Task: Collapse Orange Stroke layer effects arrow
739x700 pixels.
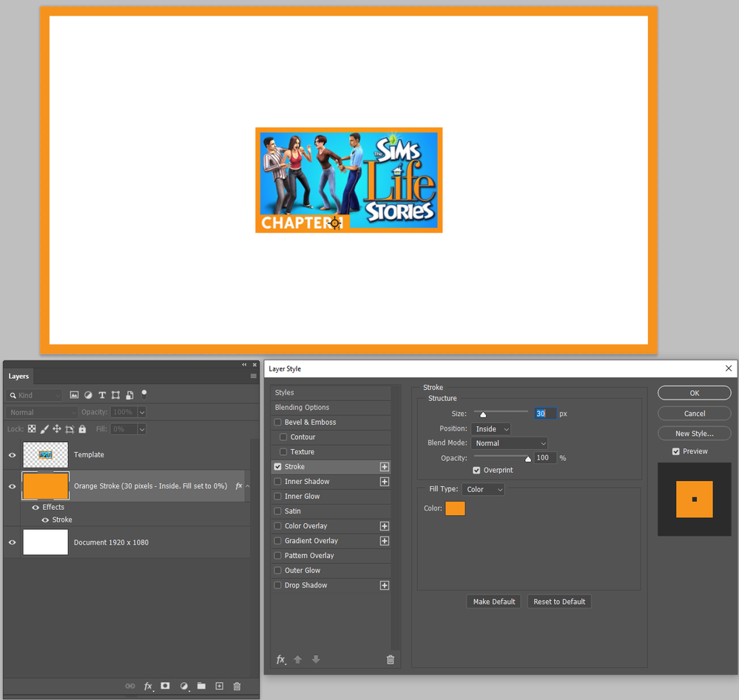Action: pos(248,486)
